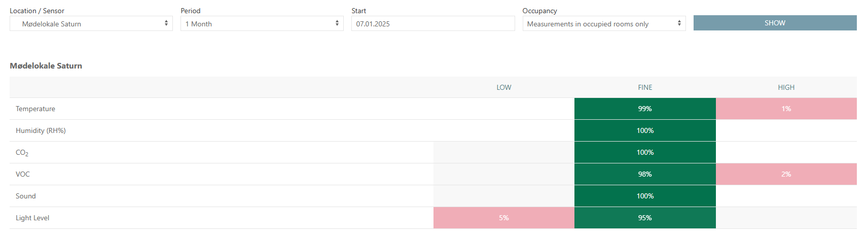Click the Start date field 07.01.2025

tap(433, 23)
